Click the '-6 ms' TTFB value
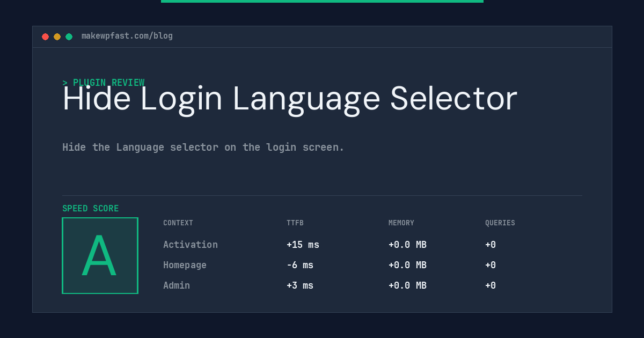The height and width of the screenshot is (338, 644). [300, 265]
